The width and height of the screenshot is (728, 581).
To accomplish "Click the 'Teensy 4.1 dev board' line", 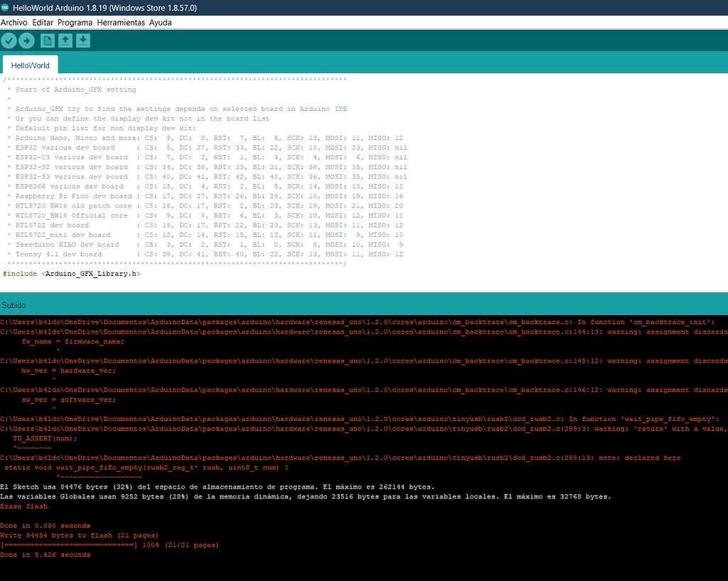I will tap(205, 255).
